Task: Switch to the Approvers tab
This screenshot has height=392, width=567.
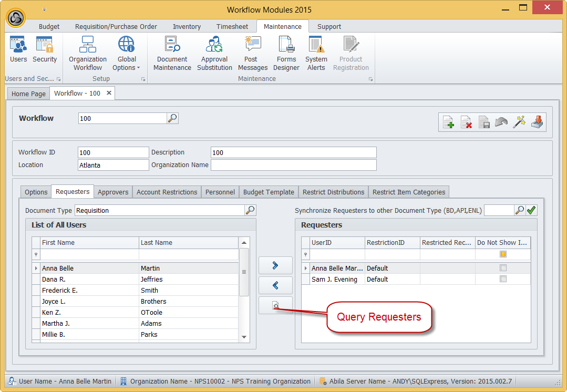Action: click(x=113, y=192)
